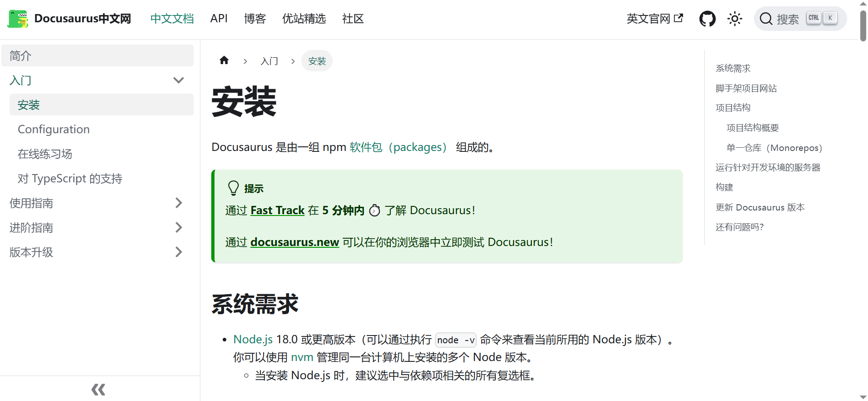
Task: Click the page vertical scrollbar thumb
Action: click(863, 25)
